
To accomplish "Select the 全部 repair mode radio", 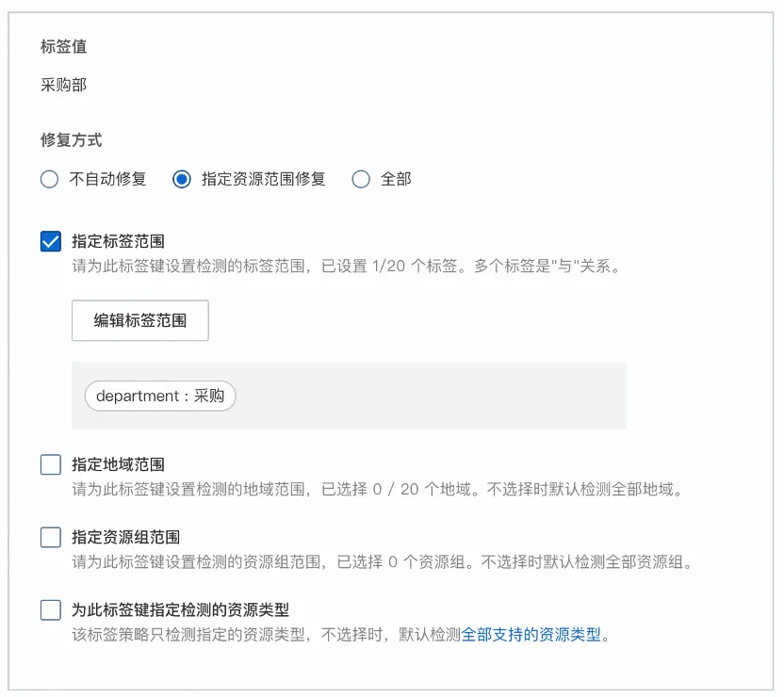I will click(361, 179).
